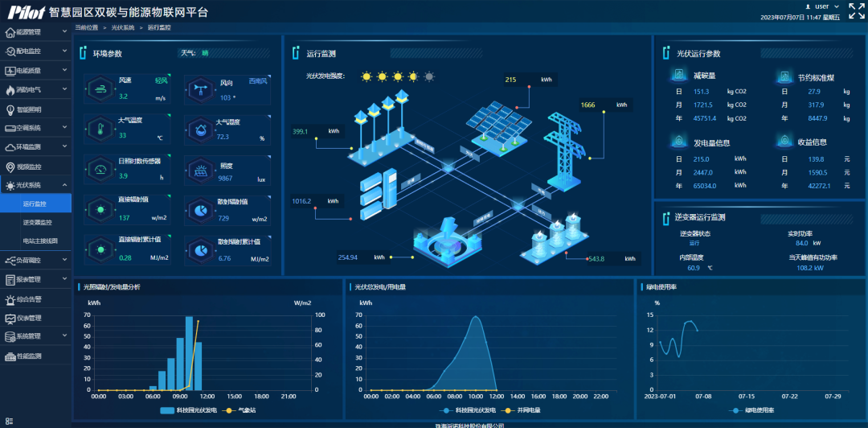The image size is (868, 428).
Task: Click the 399.1 kWh label
Action: pyautogui.click(x=317, y=131)
